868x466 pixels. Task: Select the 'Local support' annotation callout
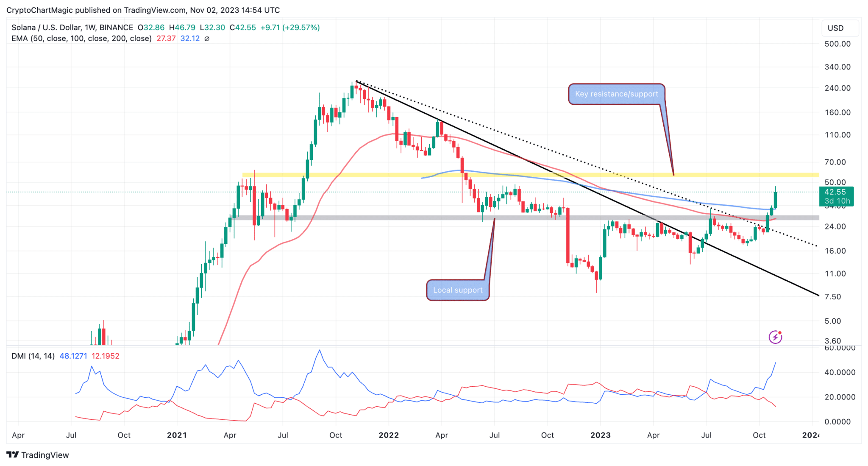pyautogui.click(x=458, y=290)
